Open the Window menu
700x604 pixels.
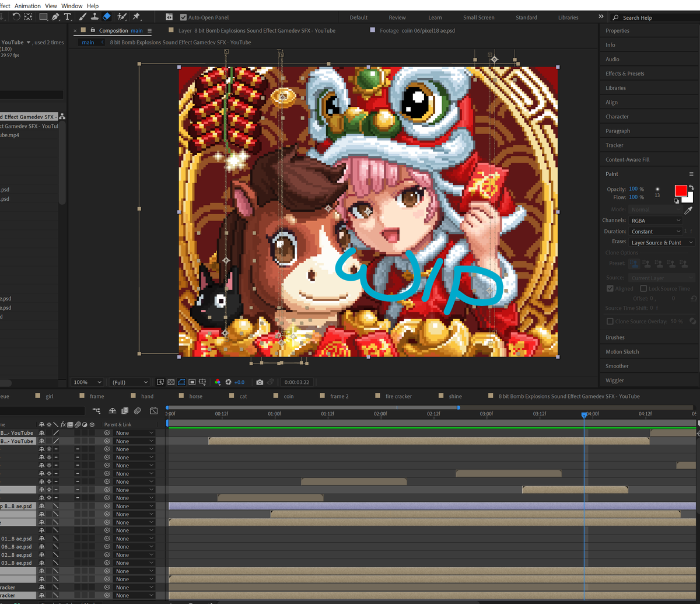[x=72, y=6]
